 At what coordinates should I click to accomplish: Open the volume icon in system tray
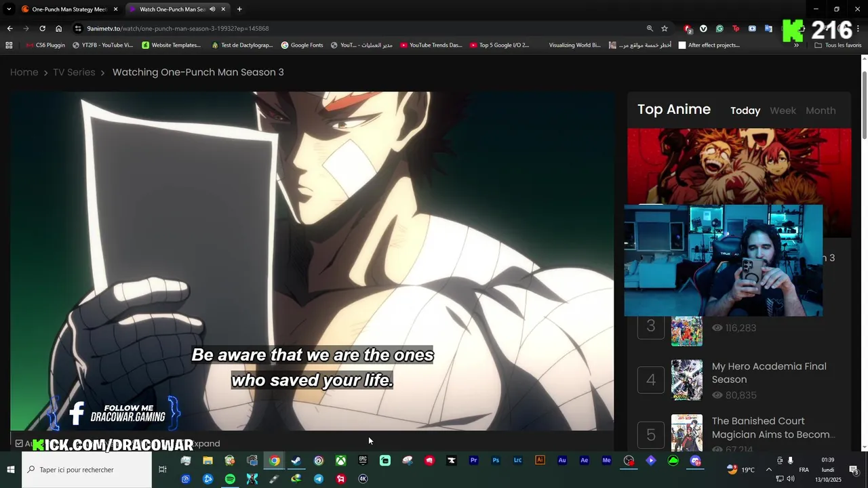click(791, 479)
